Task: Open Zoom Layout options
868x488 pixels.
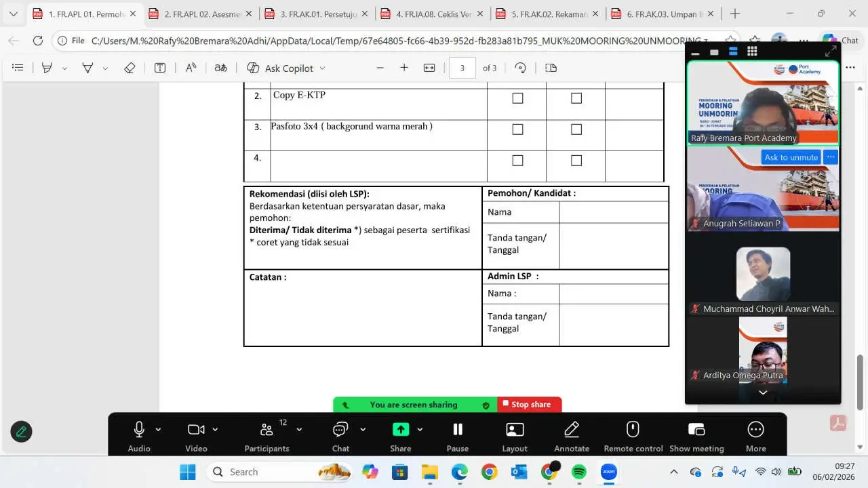Action: (x=515, y=436)
